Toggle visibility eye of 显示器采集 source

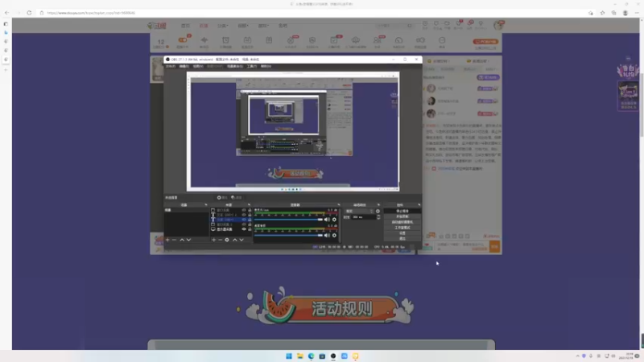point(244,229)
